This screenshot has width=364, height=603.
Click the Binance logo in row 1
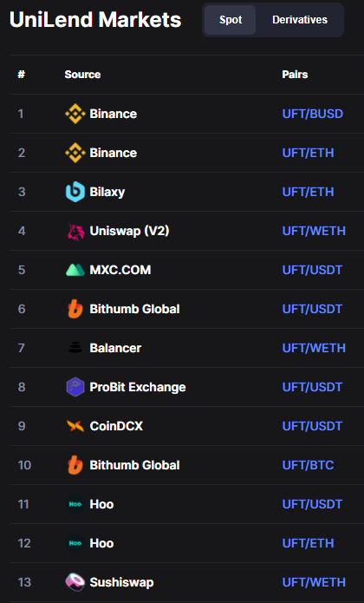tap(75, 114)
